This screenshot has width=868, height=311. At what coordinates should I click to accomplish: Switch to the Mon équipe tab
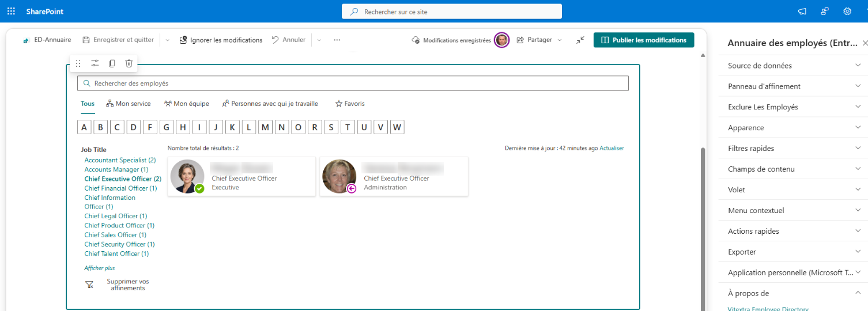click(x=186, y=104)
